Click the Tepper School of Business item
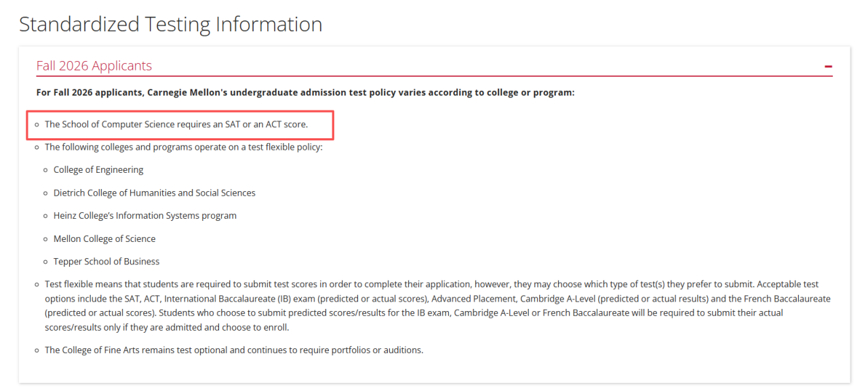Screen dimensions: 868x391 pos(106,261)
